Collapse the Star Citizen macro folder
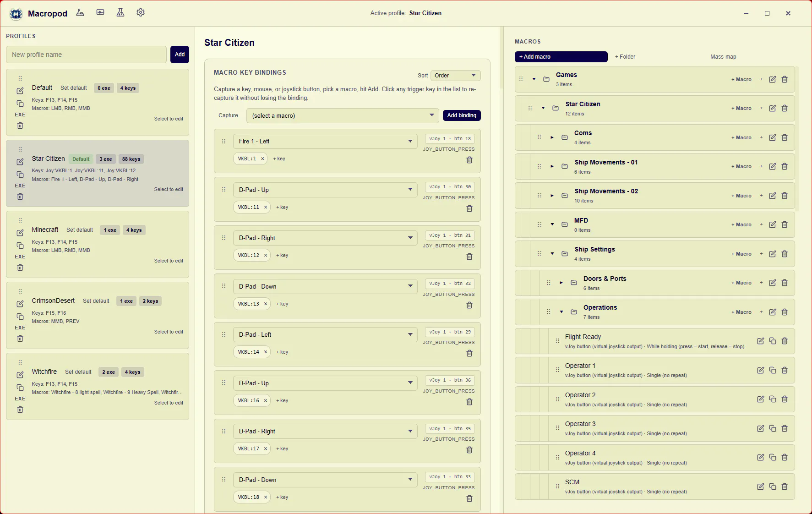The image size is (812, 514). [543, 108]
